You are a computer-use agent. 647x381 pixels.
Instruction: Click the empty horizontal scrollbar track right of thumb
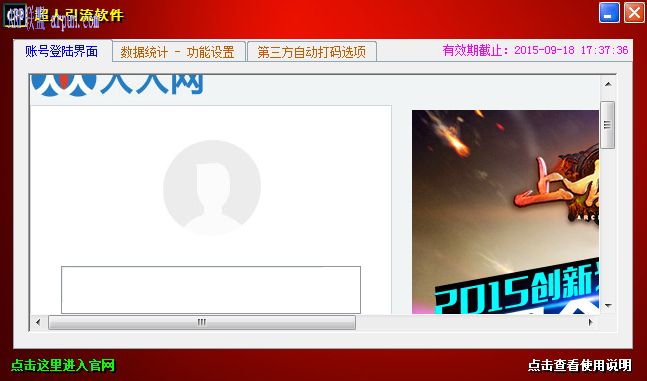point(470,322)
